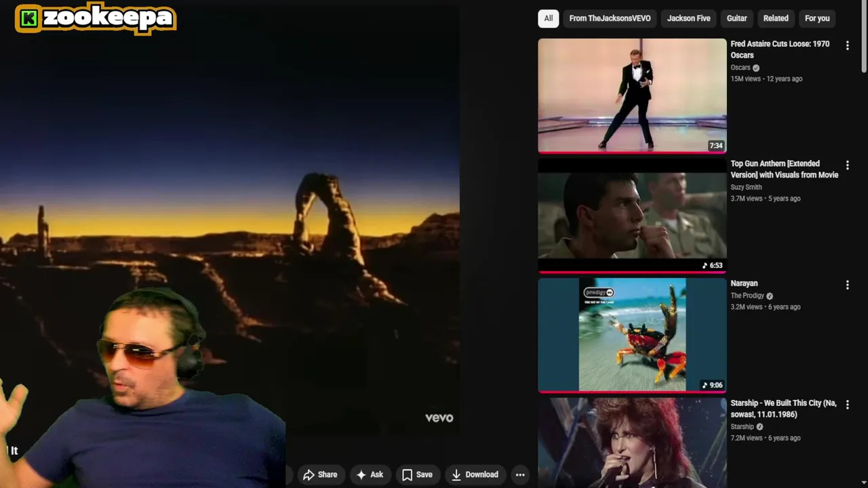868x488 pixels.
Task: Open options menu for Narayan video
Action: 847,285
